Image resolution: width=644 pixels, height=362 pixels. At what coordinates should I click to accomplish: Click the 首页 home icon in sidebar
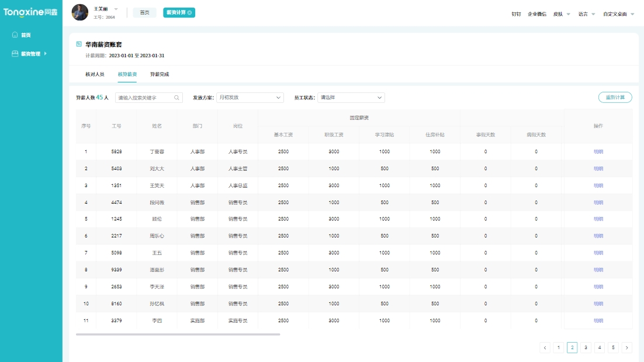click(x=15, y=35)
